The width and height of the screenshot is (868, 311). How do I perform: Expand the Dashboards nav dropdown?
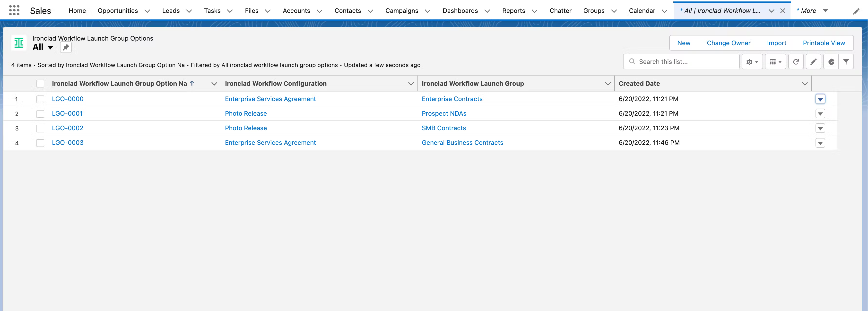click(x=487, y=11)
